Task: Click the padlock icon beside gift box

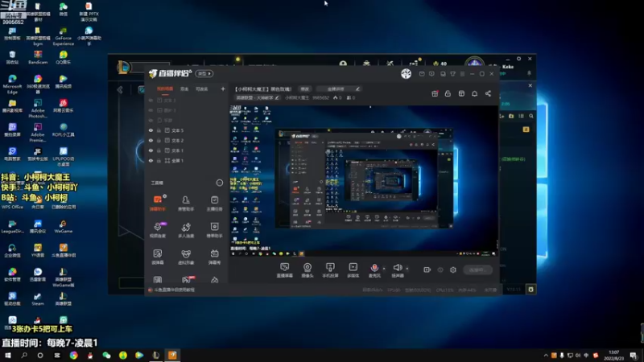Action: pos(448,93)
